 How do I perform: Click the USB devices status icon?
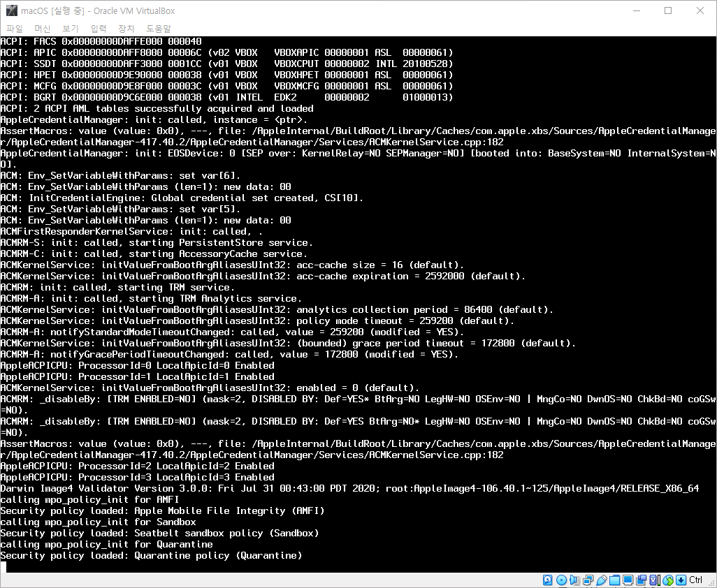(601, 580)
